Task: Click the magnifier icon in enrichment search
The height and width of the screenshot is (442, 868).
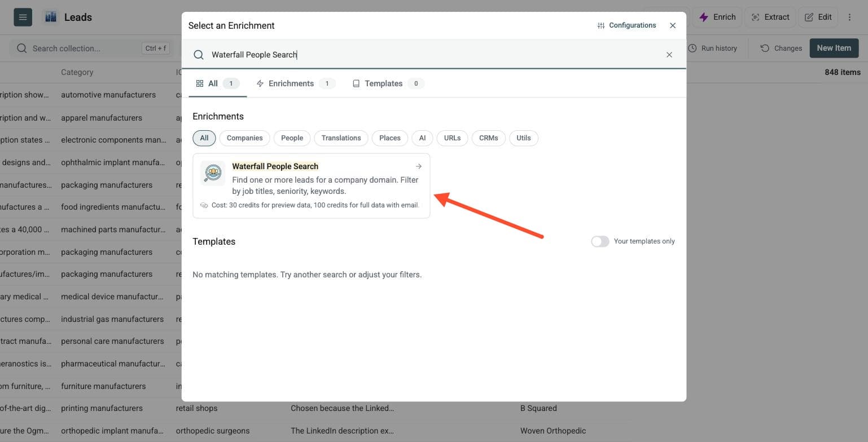Action: click(199, 55)
